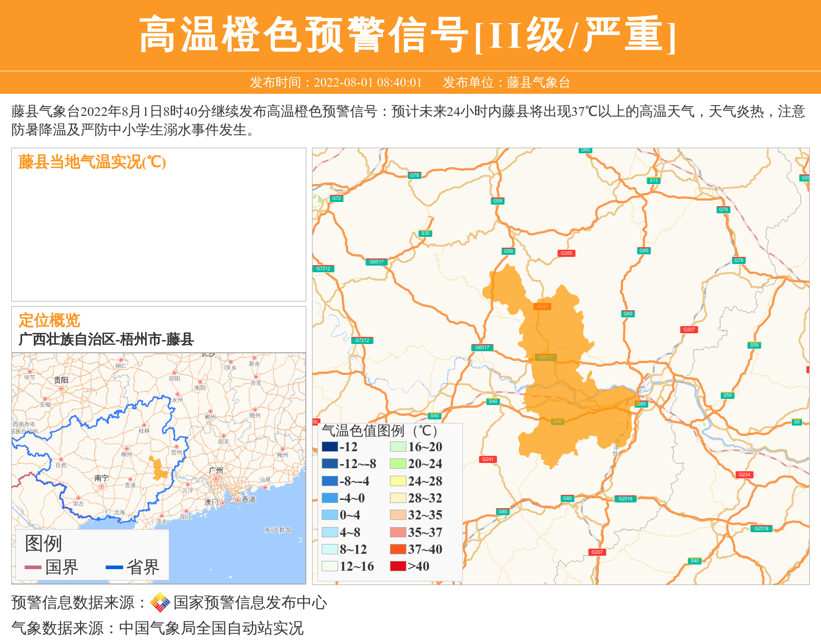Select the red G234 road badge

[x=744, y=475]
